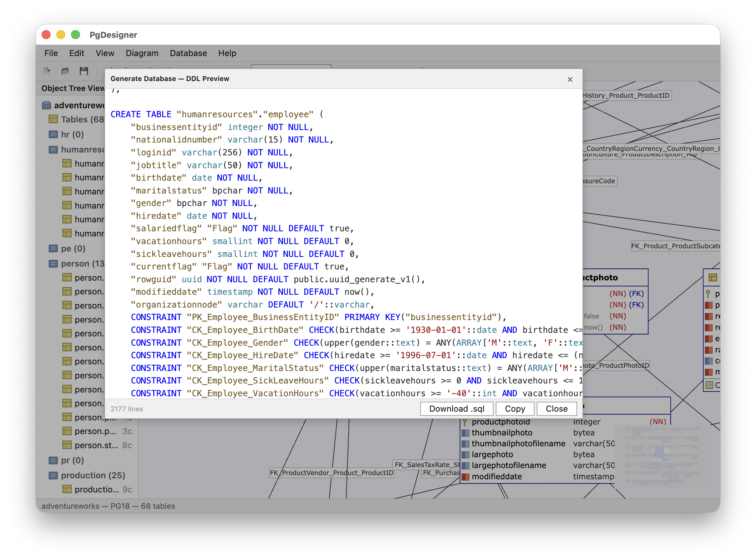Click the primary key icon beside productphotoid
756x560 pixels.
[465, 422]
